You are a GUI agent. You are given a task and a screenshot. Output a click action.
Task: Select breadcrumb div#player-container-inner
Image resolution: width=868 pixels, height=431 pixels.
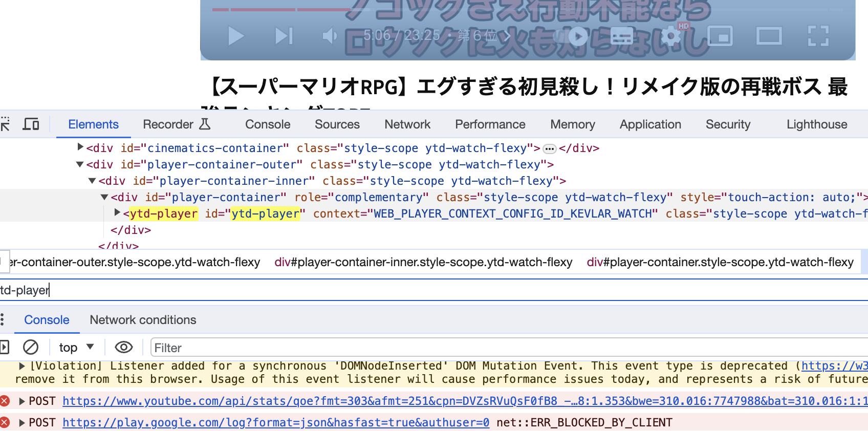pos(423,262)
